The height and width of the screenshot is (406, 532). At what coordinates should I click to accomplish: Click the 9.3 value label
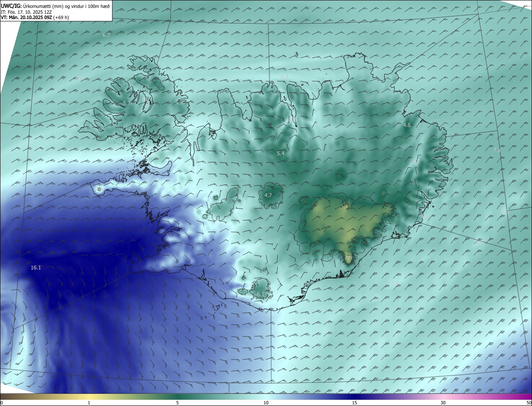pos(284,77)
